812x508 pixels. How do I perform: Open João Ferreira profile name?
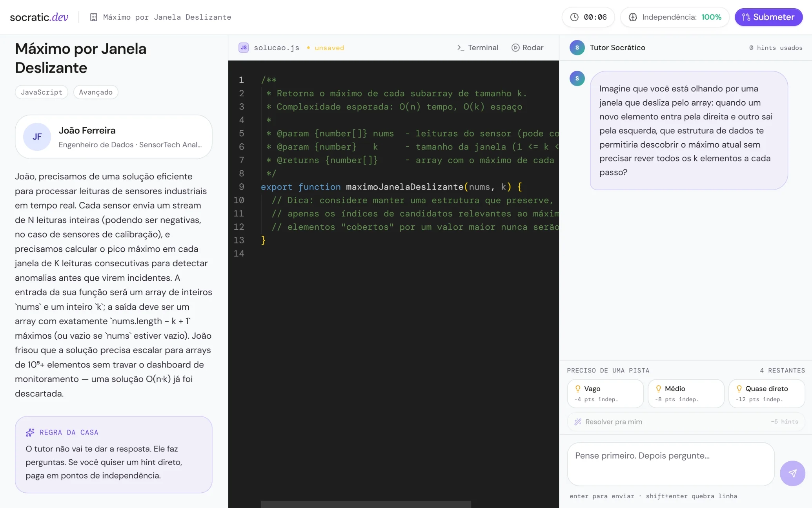coord(87,130)
